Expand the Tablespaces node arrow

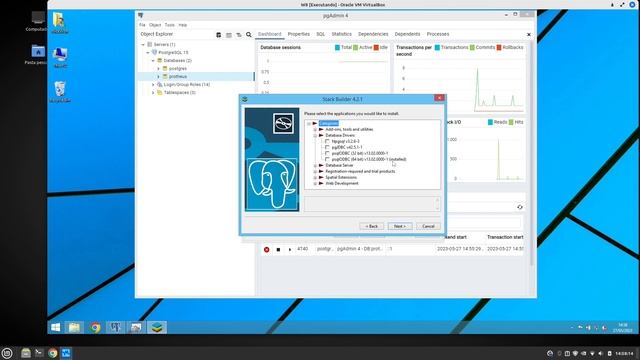tap(153, 93)
